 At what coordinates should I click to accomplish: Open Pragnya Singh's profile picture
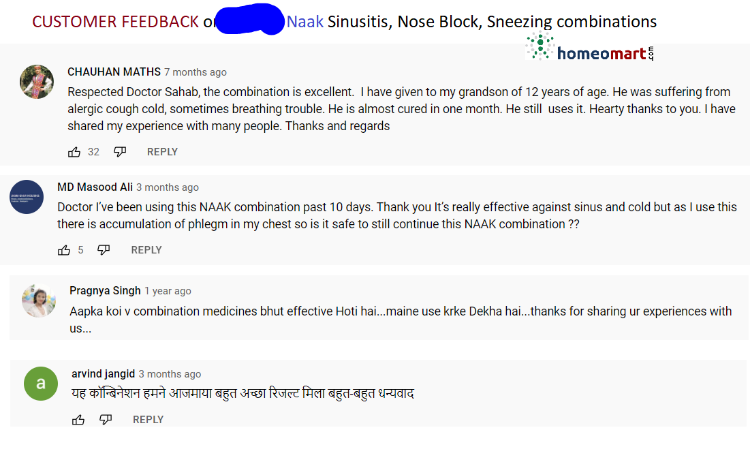click(38, 300)
